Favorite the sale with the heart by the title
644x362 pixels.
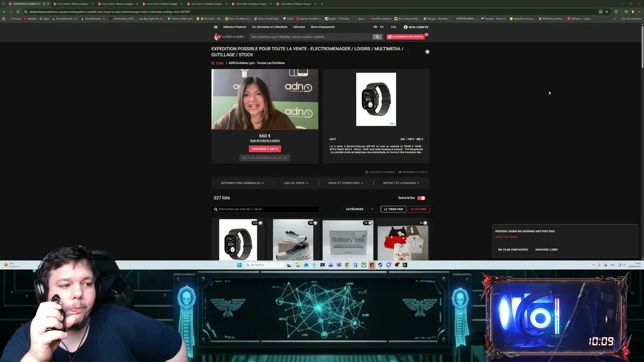[427, 52]
